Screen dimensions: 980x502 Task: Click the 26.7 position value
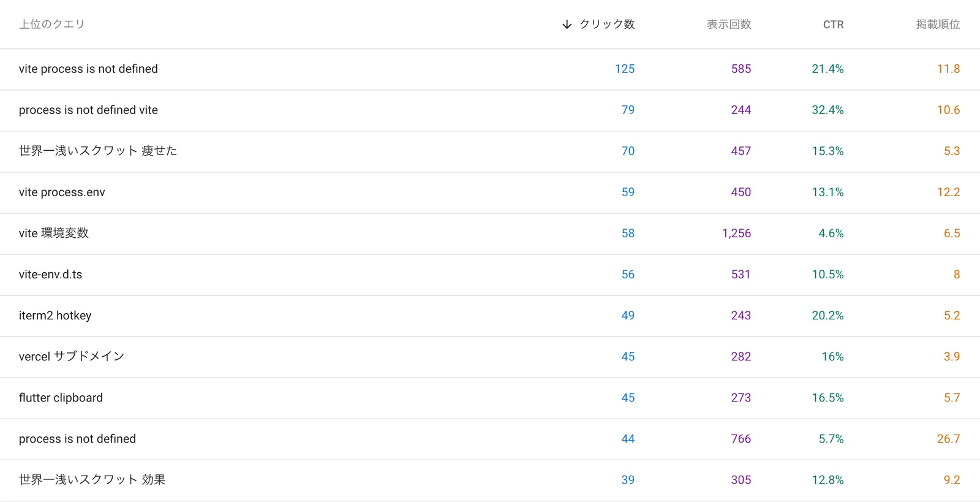point(948,439)
